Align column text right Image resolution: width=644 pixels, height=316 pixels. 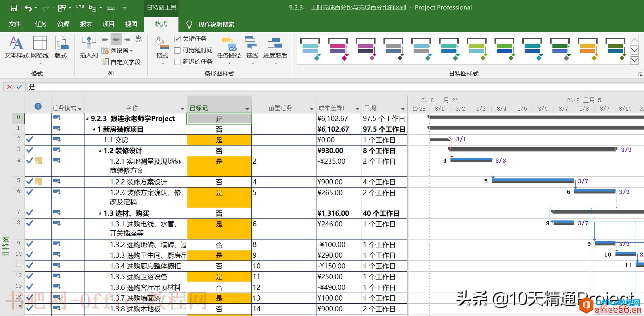(x=127, y=39)
